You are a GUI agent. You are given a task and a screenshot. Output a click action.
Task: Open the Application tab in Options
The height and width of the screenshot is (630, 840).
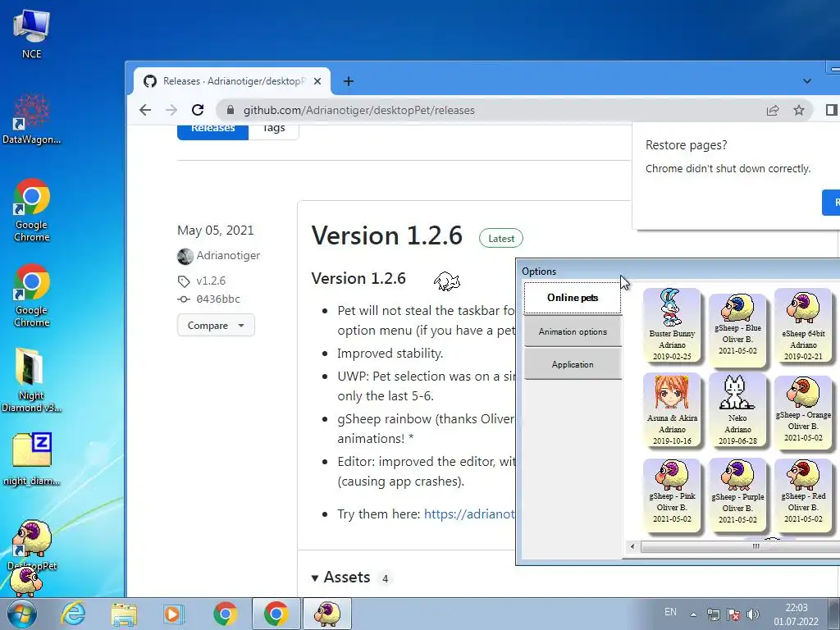coord(573,364)
